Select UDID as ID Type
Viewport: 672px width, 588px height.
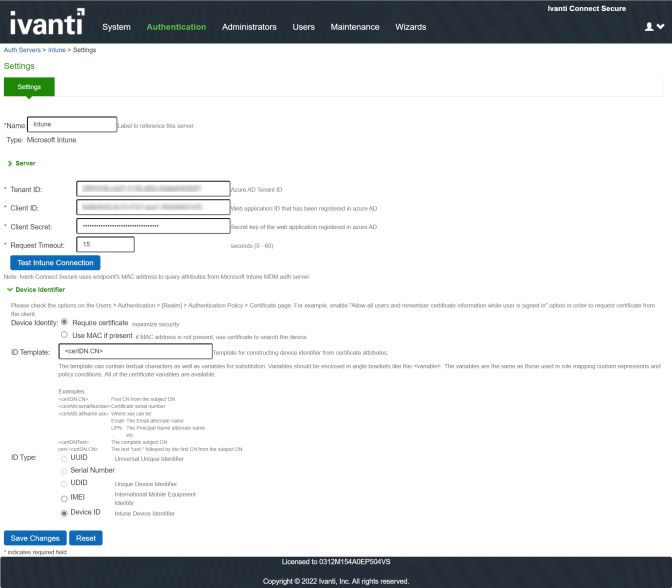coord(64,484)
